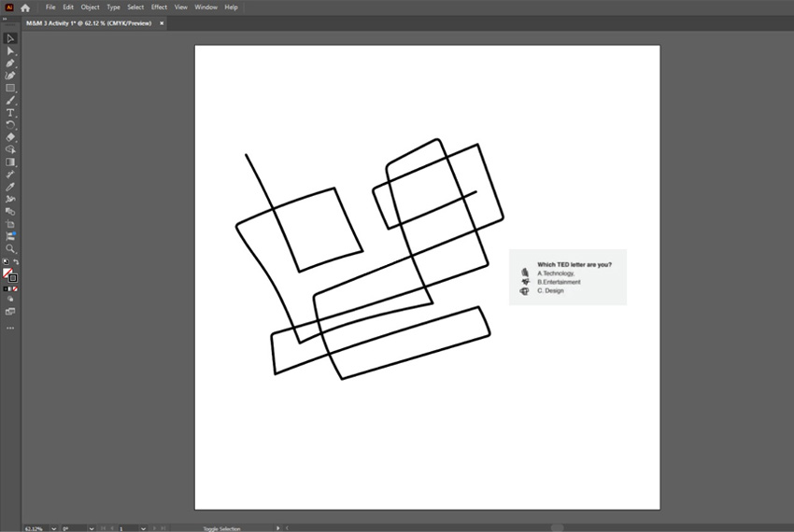Open the zoom level dropdown
This screenshot has height=532, width=794.
click(x=52, y=528)
